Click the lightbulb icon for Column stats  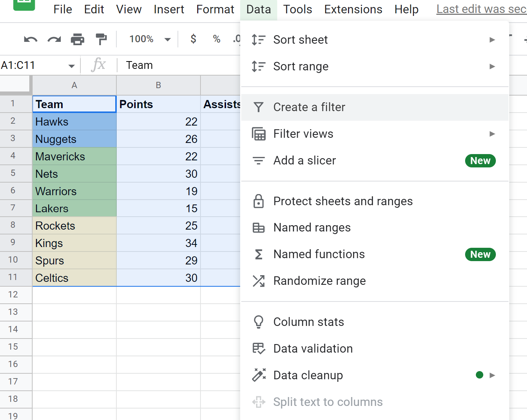click(259, 322)
